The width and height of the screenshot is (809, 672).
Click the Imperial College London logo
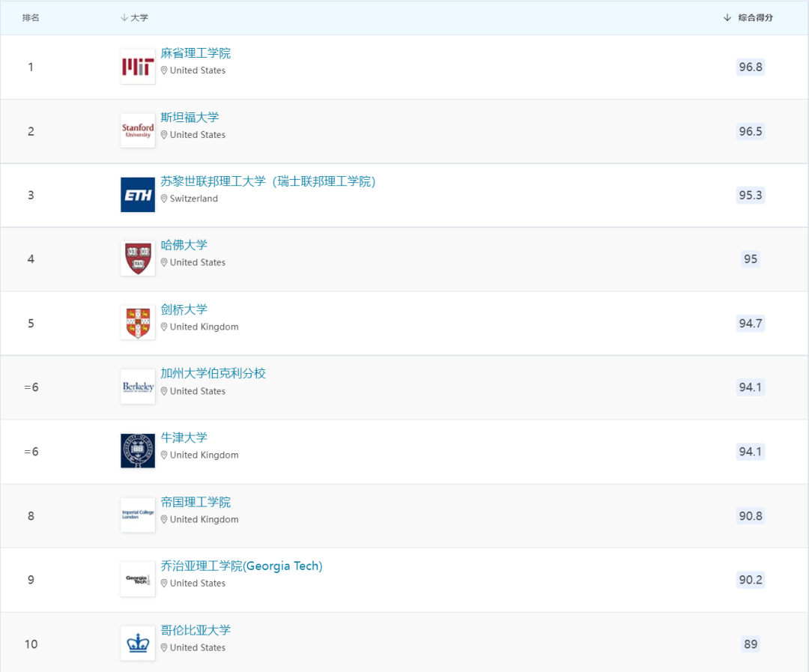coord(138,515)
